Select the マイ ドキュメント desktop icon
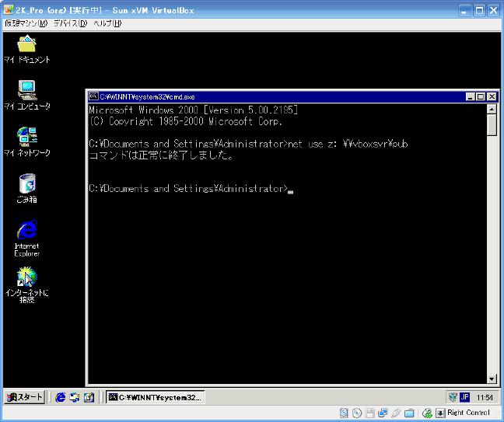Viewport: 504px width, 422px height. 27,50
